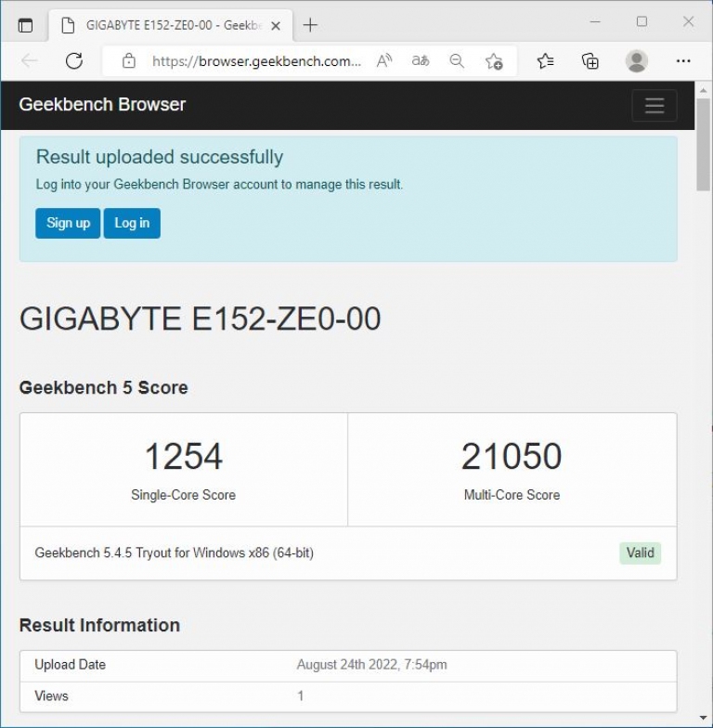713x728 pixels.
Task: Select the multi-core score 21050
Action: pos(512,456)
